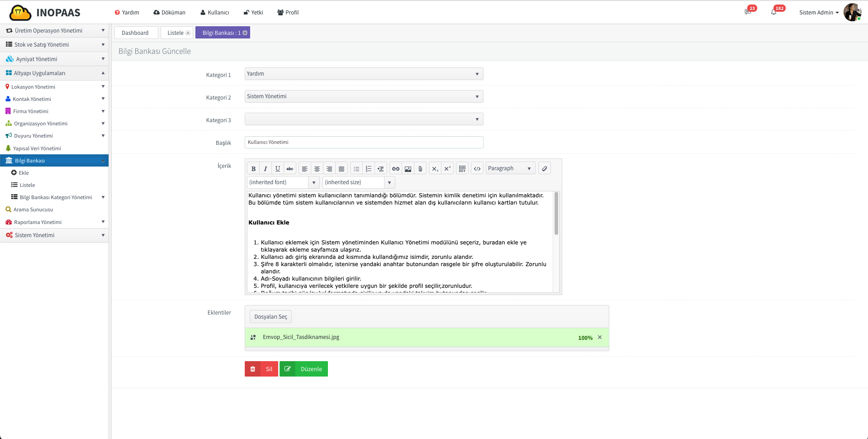The height and width of the screenshot is (439, 868).
Task: Open Kontak Yönetimi sidebar item
Action: tap(54, 99)
